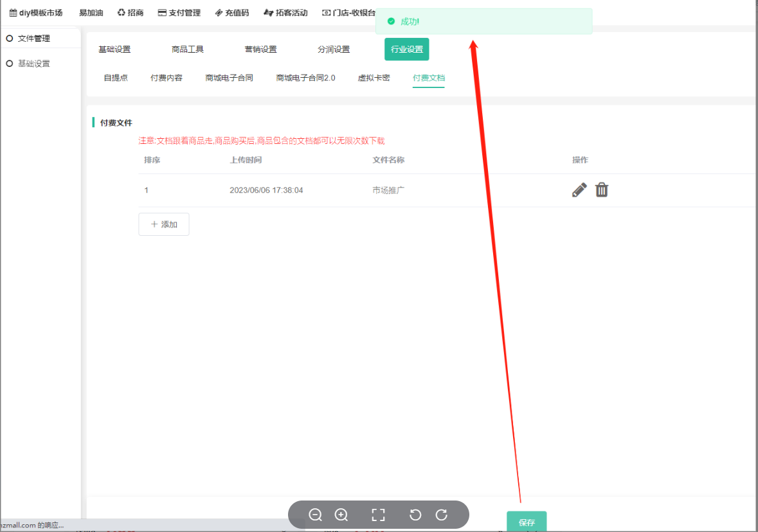758x532 pixels.
Task: Click the green 保存 button
Action: pyautogui.click(x=527, y=522)
